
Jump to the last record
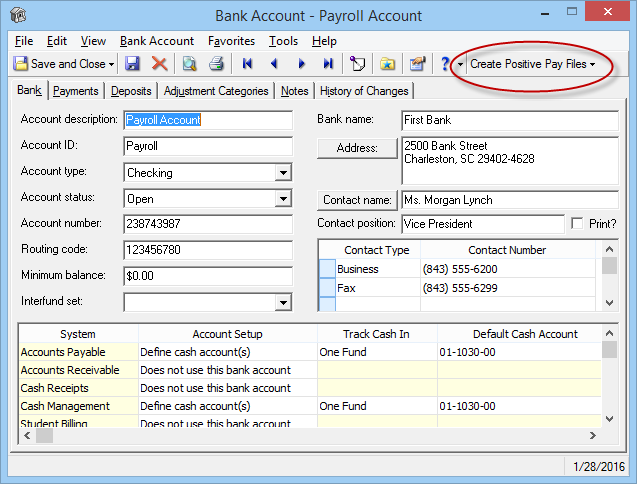pyautogui.click(x=328, y=64)
